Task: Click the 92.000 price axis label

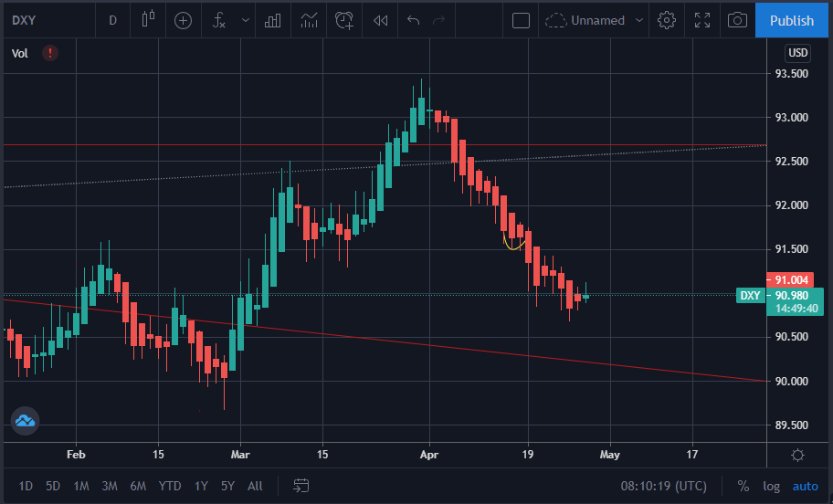Action: (x=792, y=205)
